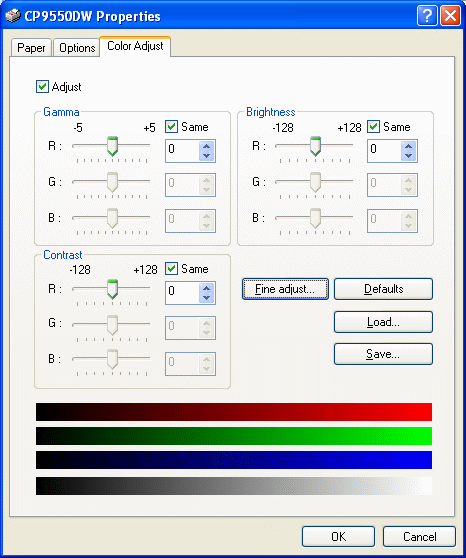This screenshot has width=466, height=558.
Task: Open the Fine adjust dialog
Action: (285, 289)
